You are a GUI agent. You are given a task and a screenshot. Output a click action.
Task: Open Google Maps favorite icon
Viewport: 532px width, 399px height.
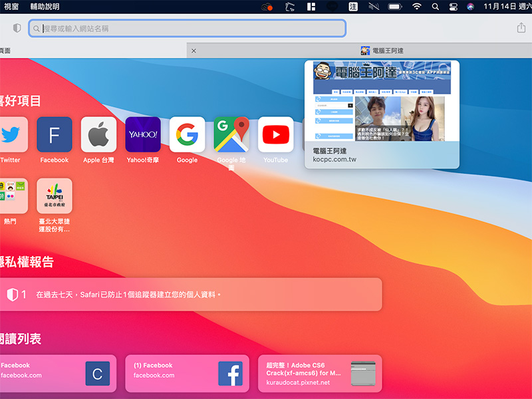pos(231,135)
